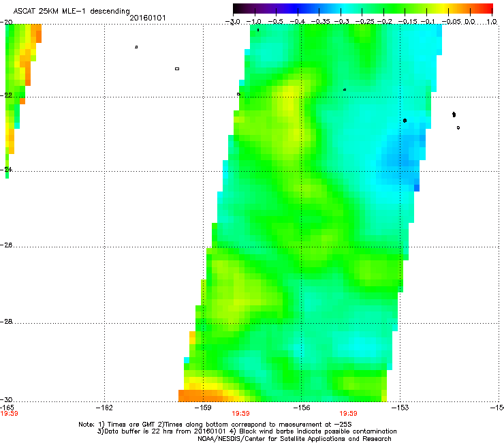Click the red 19:59 time between -159 and -156
The height and width of the screenshot is (443, 504).
pos(240,414)
